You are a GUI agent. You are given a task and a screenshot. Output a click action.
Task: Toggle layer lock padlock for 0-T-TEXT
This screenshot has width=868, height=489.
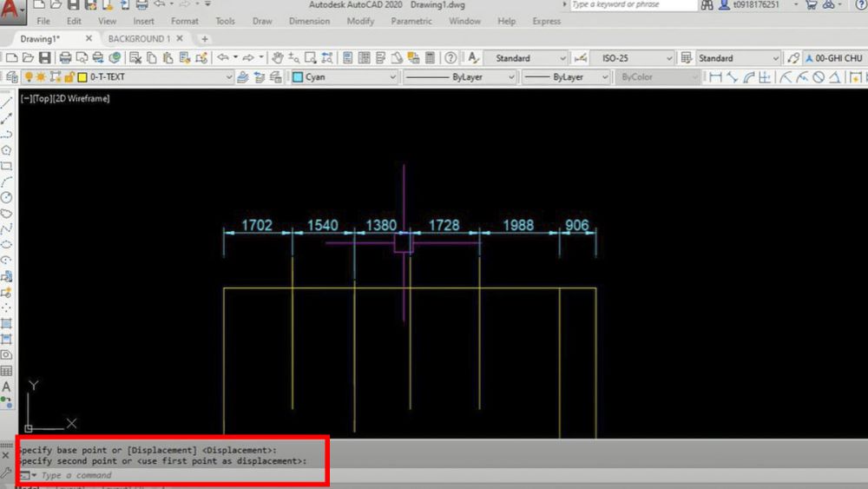(x=69, y=77)
